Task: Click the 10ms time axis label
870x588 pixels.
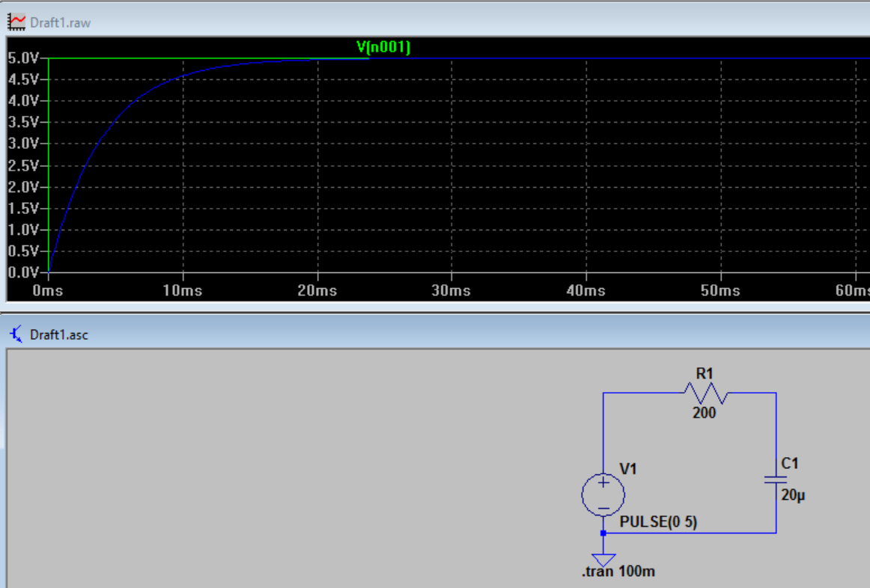Action: [x=183, y=290]
